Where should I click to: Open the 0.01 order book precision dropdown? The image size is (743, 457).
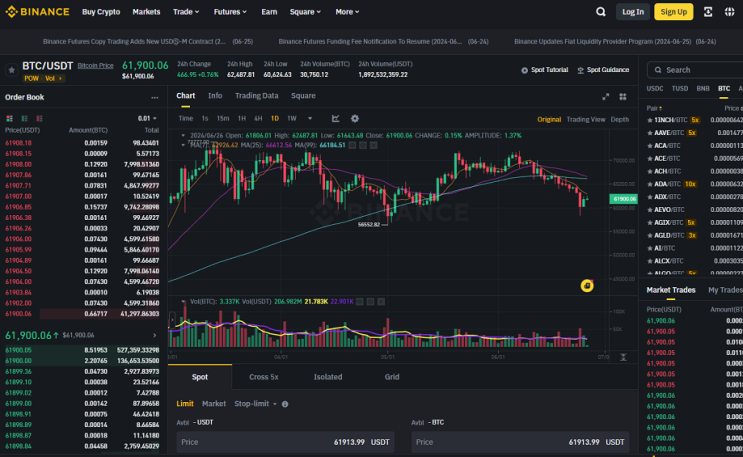coord(147,118)
